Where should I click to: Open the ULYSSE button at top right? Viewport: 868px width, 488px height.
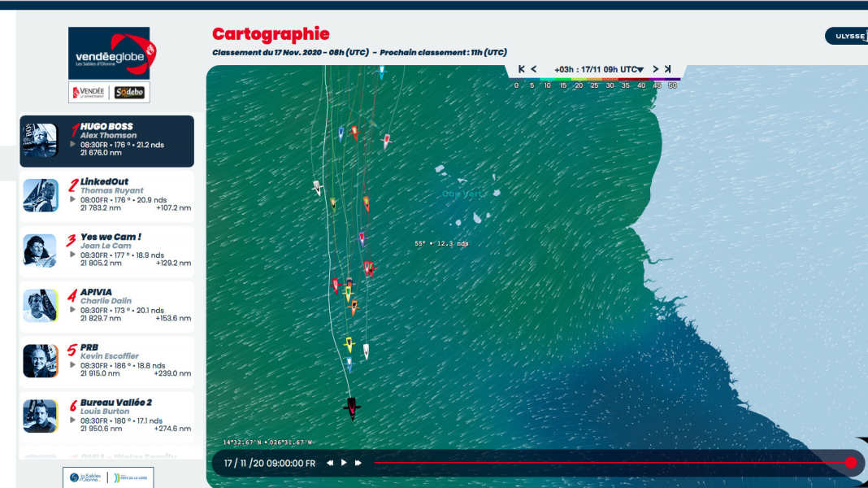click(x=846, y=36)
